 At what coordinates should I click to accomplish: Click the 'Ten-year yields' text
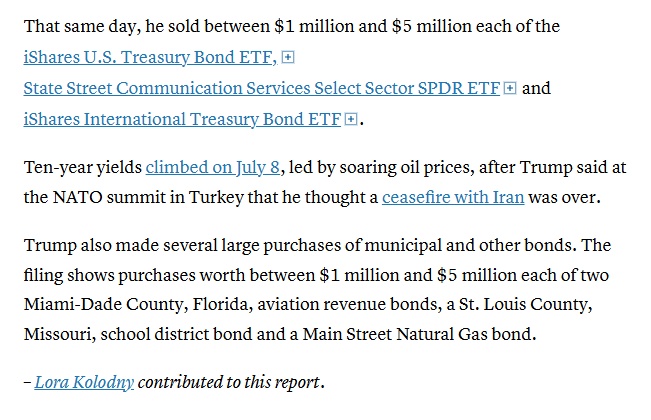tap(83, 168)
